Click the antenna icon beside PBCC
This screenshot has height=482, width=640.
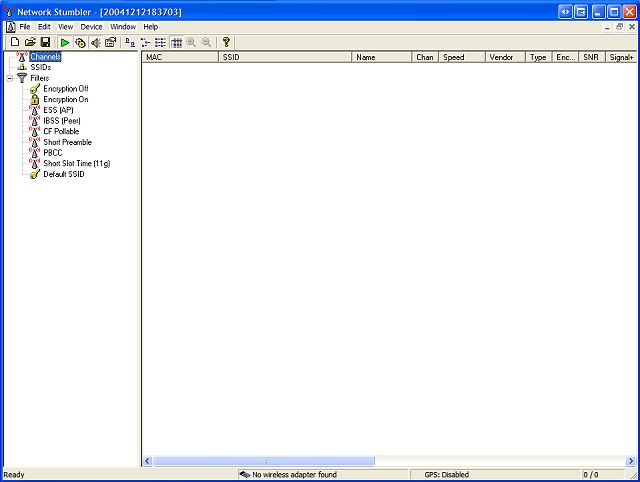(x=35, y=153)
